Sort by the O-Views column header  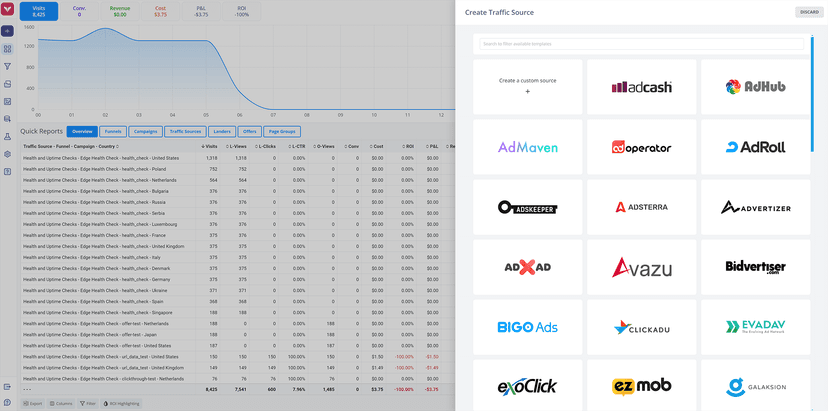(x=323, y=146)
